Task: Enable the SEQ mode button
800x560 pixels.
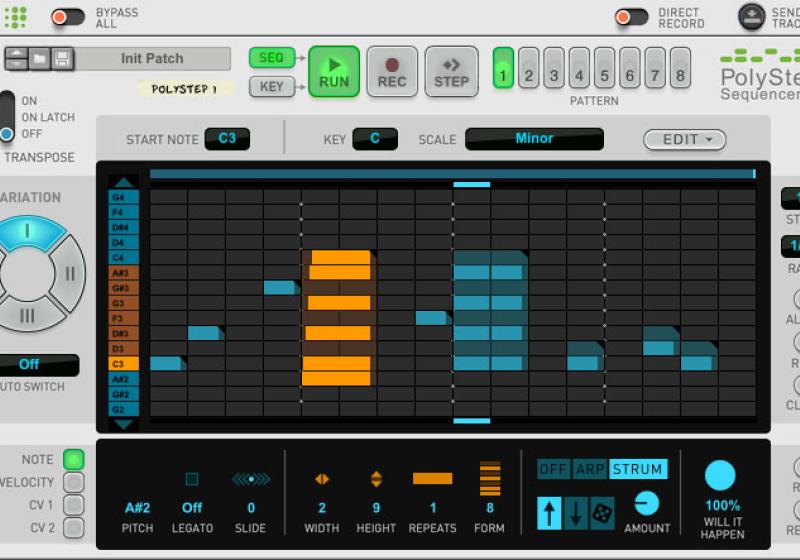Action: point(271,58)
